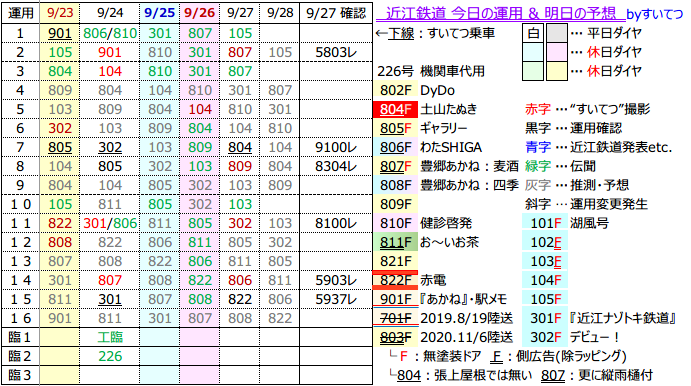
Task: Select the 5903レ confirmation cell
Action: tap(336, 280)
